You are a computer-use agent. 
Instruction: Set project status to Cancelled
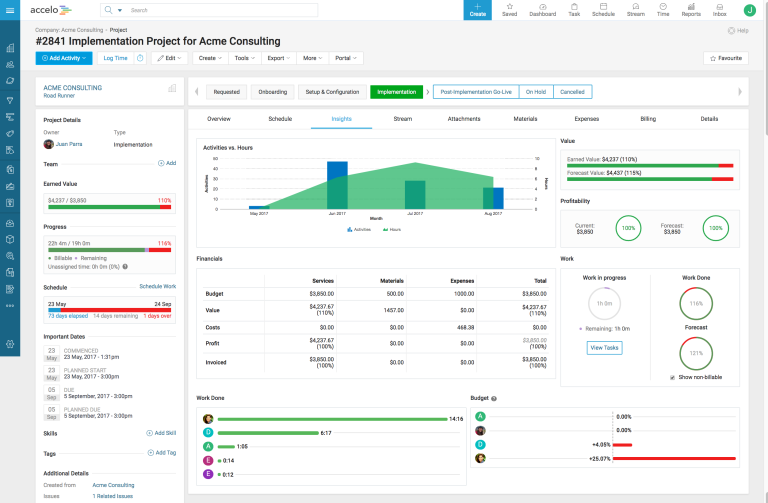pyautogui.click(x=572, y=92)
